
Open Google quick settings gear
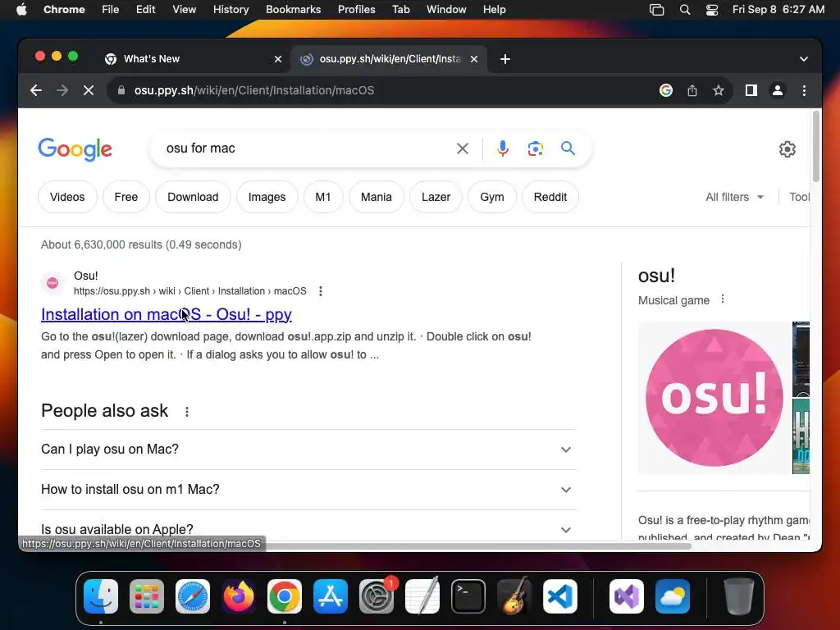click(x=787, y=149)
